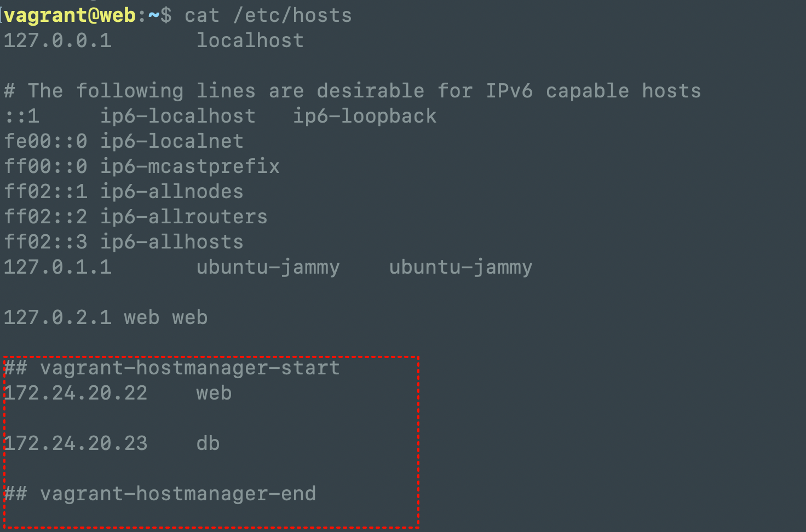806x532 pixels.
Task: Click the ::1 loopback address
Action: pos(22,116)
